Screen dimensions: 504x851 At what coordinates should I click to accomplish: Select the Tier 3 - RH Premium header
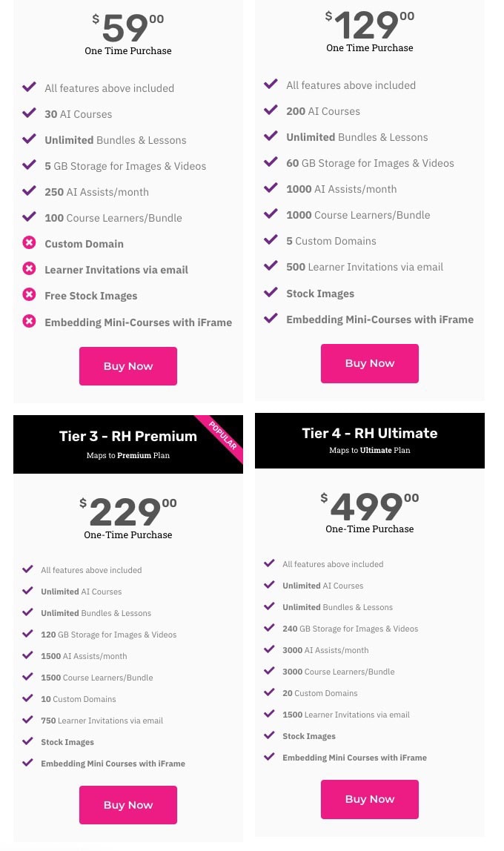[128, 444]
